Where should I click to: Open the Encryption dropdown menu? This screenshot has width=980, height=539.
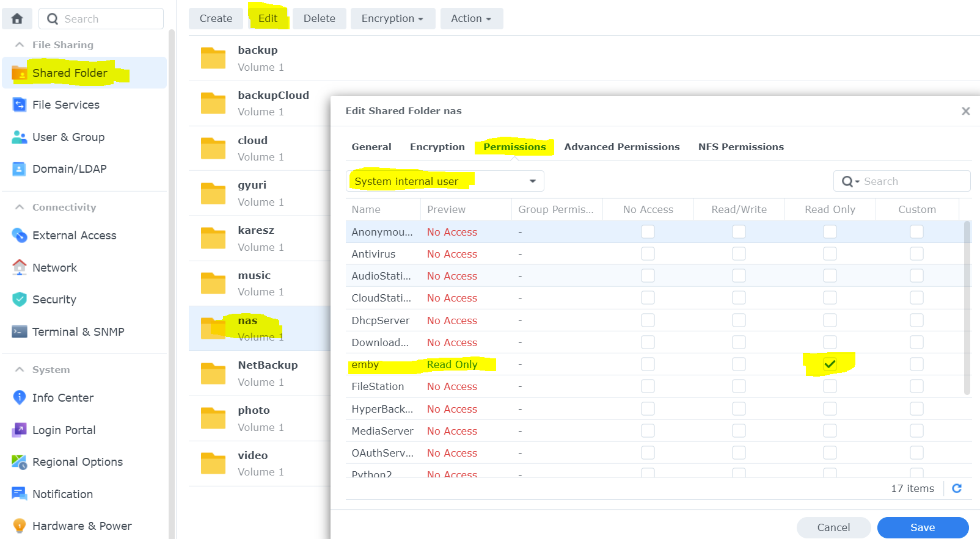click(392, 18)
